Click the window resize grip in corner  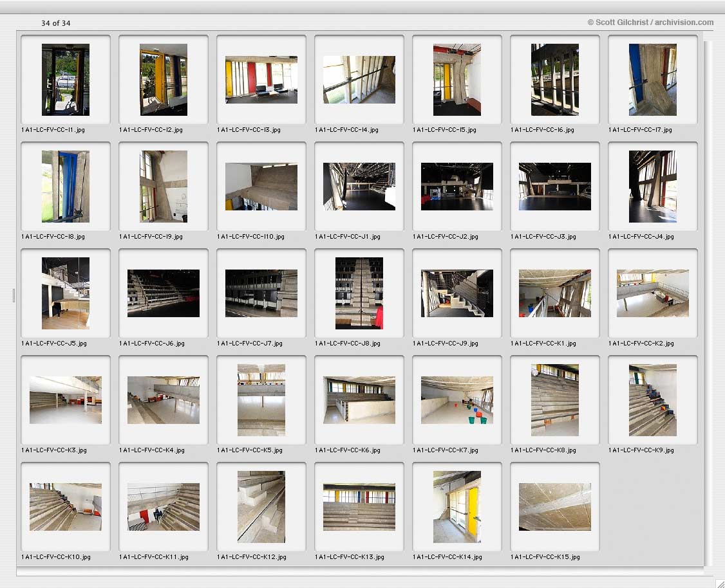720,583
